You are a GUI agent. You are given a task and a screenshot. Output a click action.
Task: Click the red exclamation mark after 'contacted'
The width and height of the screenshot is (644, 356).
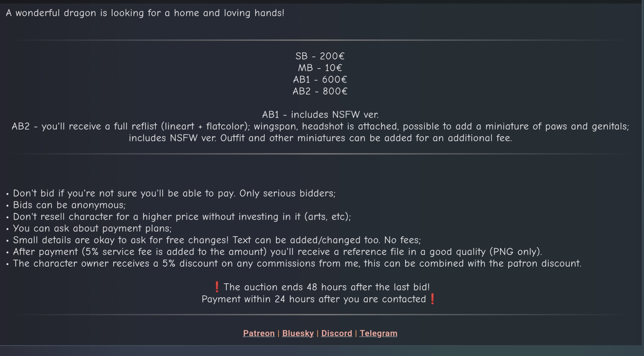pos(432,299)
